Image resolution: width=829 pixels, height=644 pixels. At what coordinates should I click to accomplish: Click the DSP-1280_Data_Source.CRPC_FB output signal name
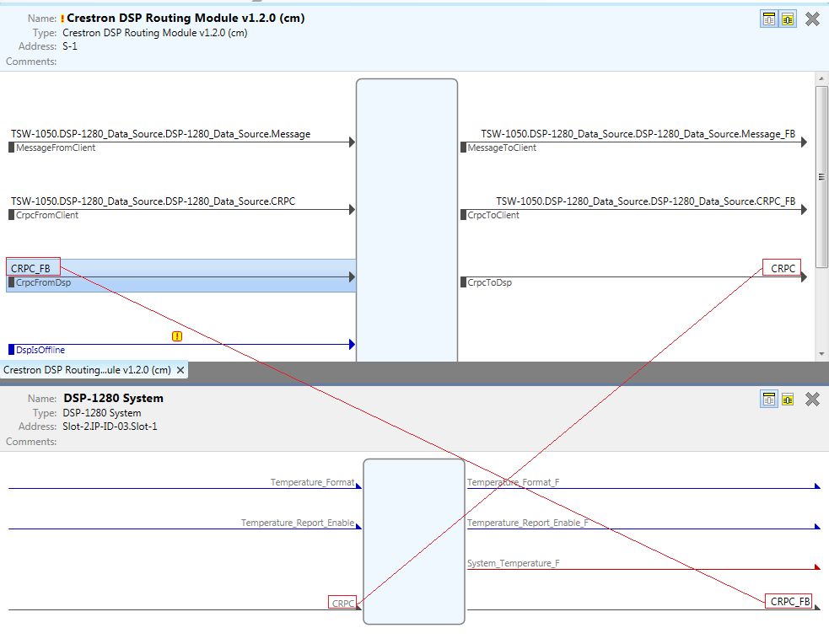[x=645, y=201]
